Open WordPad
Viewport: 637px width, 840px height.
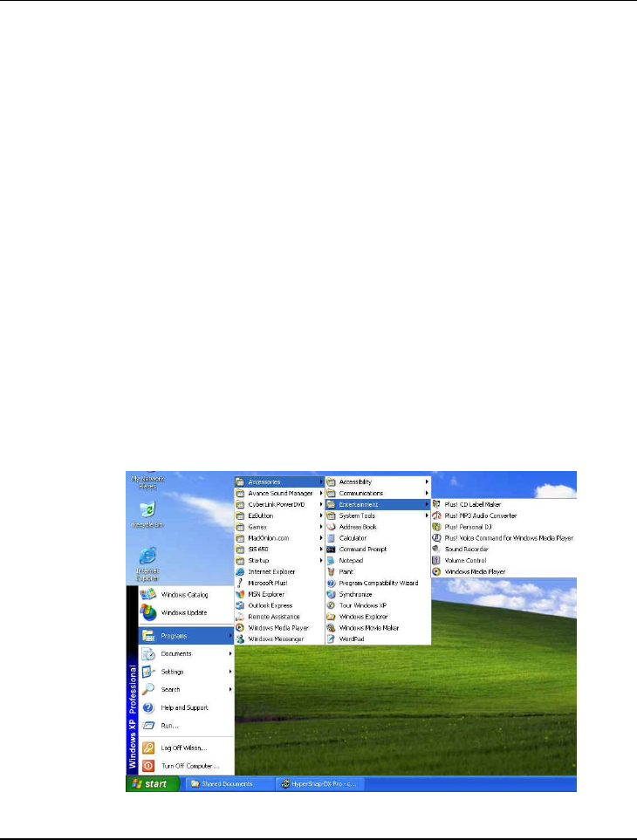pos(378,639)
